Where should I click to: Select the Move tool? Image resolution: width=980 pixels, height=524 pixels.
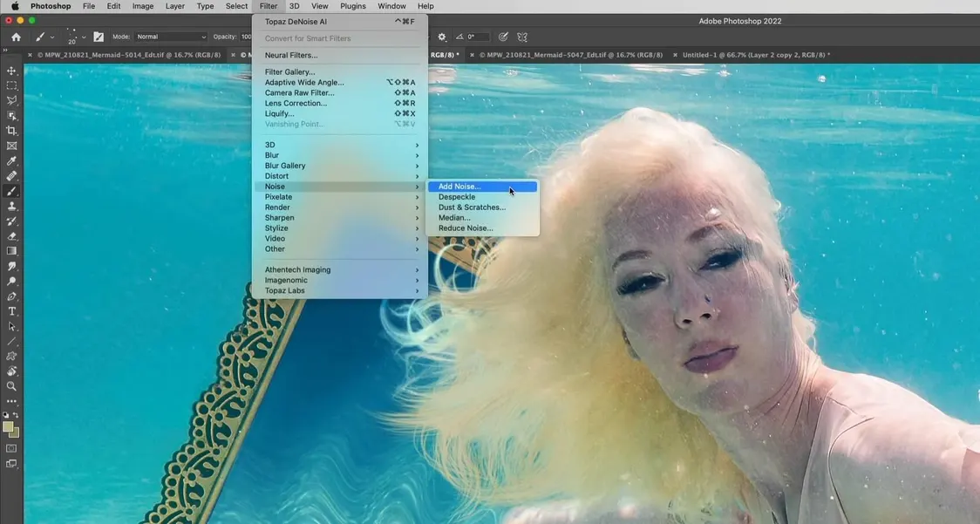click(x=11, y=71)
